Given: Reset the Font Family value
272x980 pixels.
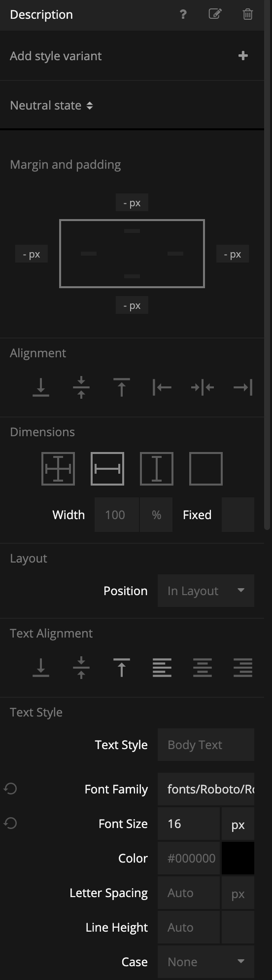Looking at the screenshot, I should click(10, 789).
